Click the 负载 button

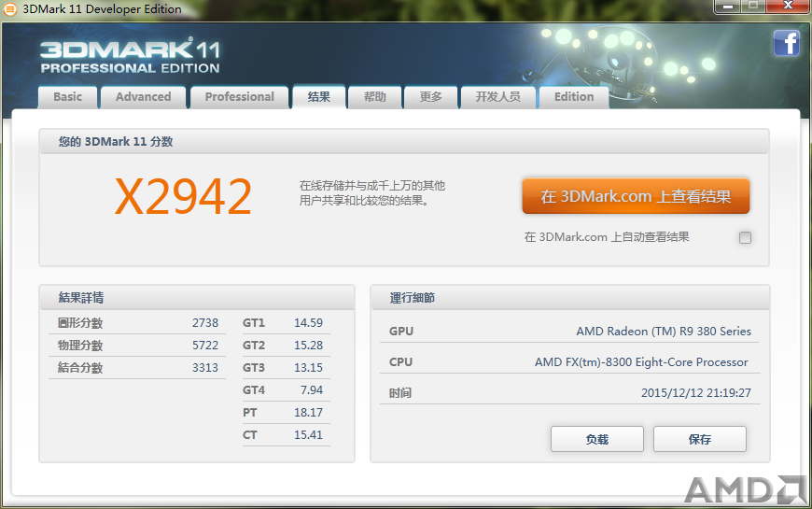597,439
